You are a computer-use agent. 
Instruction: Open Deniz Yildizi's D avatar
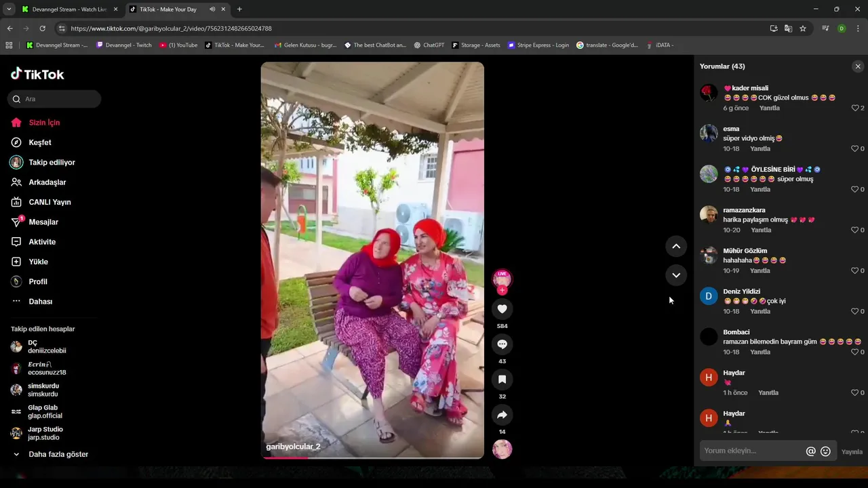(709, 296)
